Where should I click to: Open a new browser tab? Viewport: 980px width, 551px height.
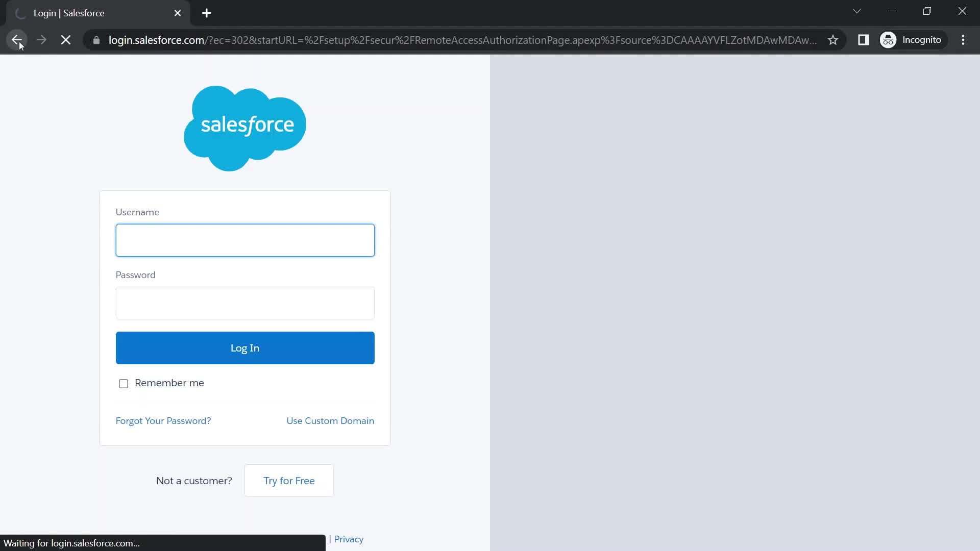point(207,13)
